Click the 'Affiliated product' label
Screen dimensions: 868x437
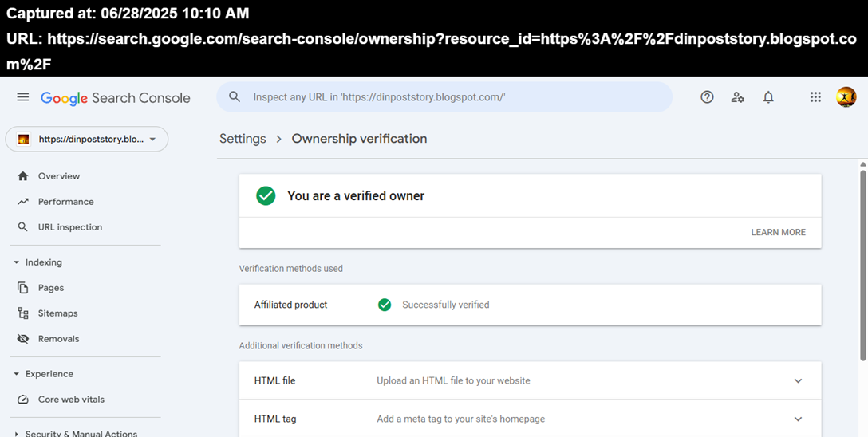pos(290,305)
